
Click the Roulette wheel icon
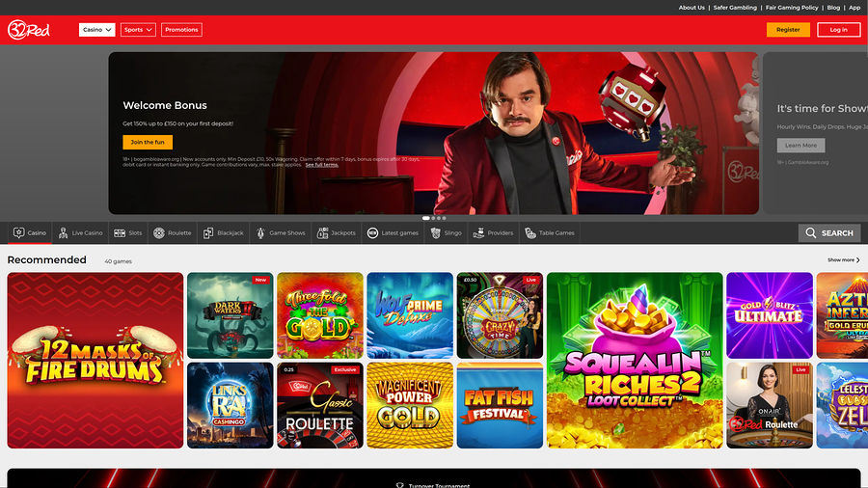click(159, 233)
